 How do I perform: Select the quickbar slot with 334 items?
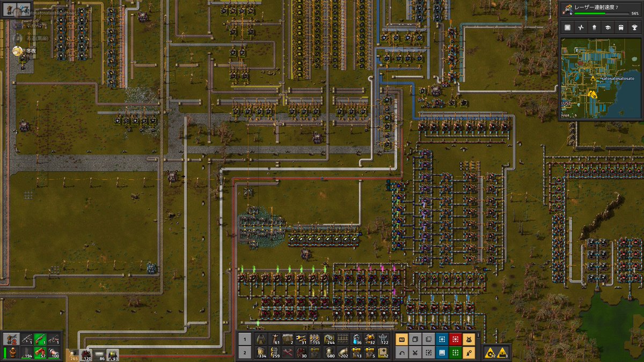[x=260, y=352]
